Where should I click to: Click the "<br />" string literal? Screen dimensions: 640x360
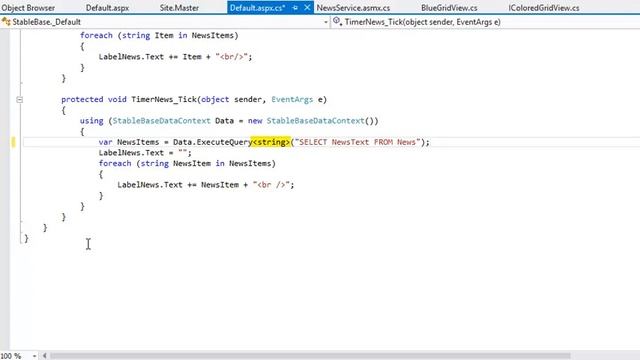pos(271,184)
